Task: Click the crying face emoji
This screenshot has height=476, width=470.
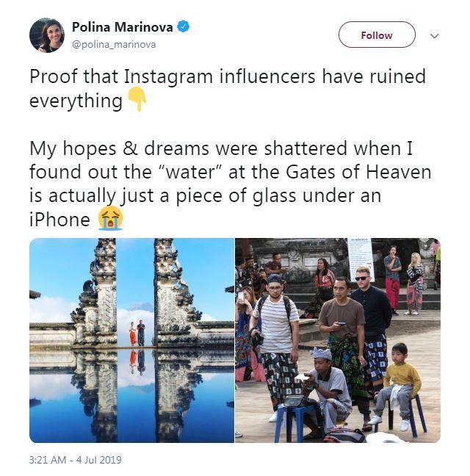Action: pos(110,218)
